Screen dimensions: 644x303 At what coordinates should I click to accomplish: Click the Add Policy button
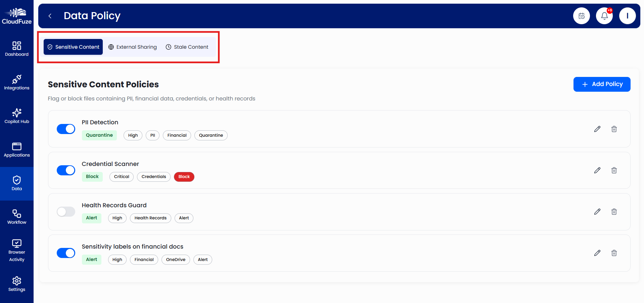[x=601, y=84]
